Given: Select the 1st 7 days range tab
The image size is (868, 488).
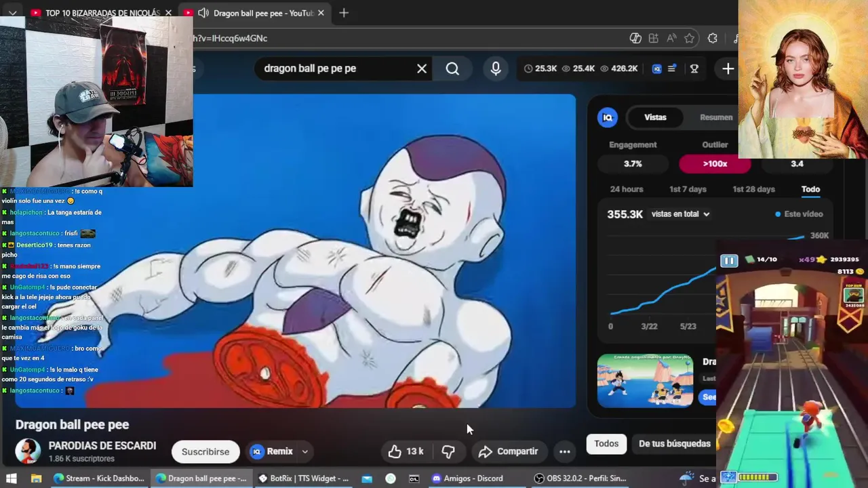Looking at the screenshot, I should [688, 189].
